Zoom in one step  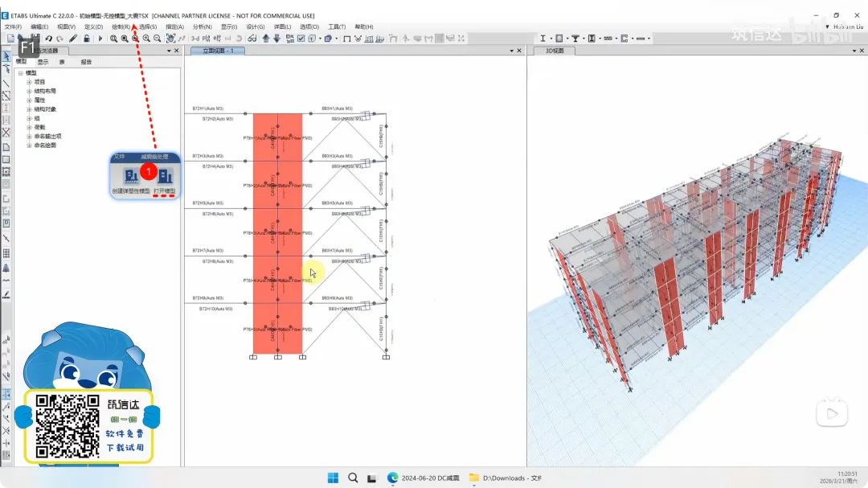pyautogui.click(x=146, y=39)
